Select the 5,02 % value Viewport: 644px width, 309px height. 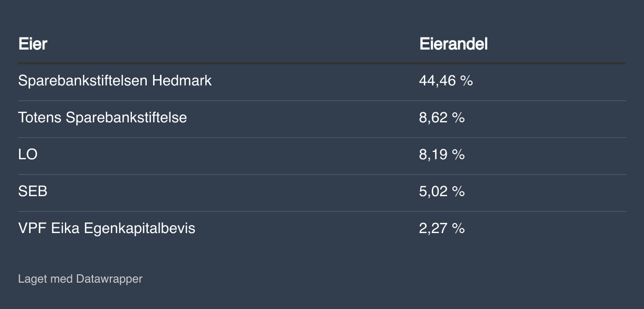(442, 191)
